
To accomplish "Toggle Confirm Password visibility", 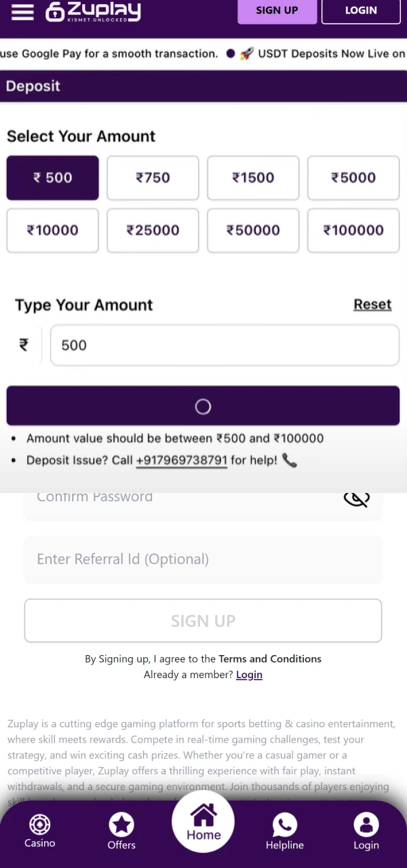I will (356, 498).
